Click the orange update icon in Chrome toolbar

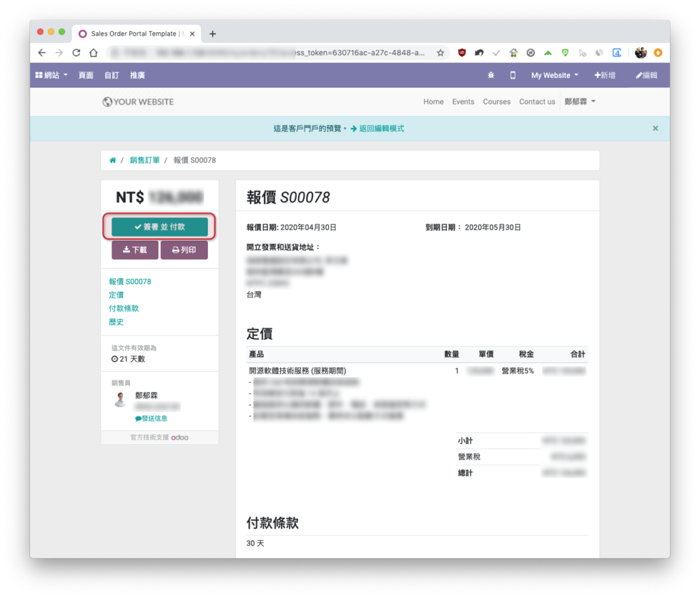coord(658,53)
